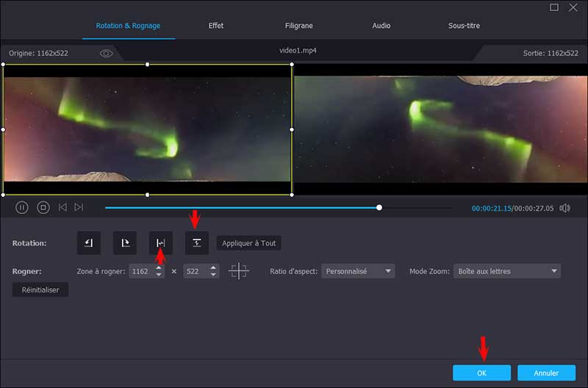Expand Mode Zoom dropdown
588x388 pixels.
(506, 271)
